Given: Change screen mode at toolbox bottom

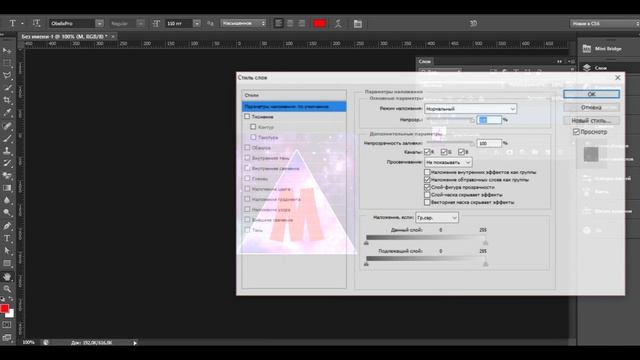Looking at the screenshot, I should [x=7, y=338].
